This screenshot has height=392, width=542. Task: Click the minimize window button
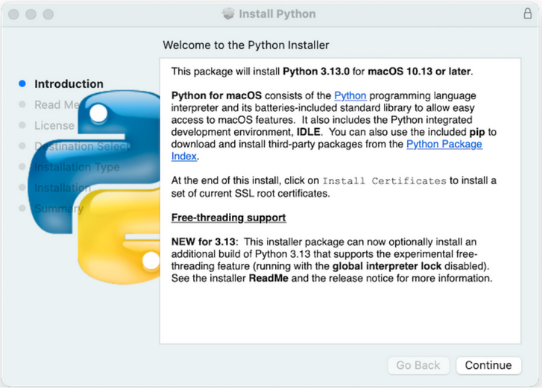point(31,14)
